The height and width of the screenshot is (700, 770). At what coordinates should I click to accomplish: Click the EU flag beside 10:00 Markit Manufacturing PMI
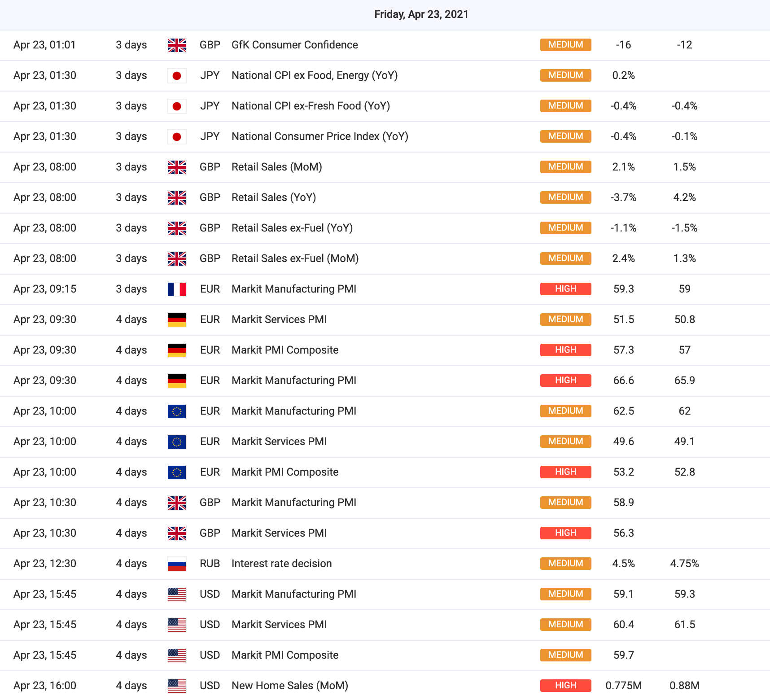(x=177, y=411)
